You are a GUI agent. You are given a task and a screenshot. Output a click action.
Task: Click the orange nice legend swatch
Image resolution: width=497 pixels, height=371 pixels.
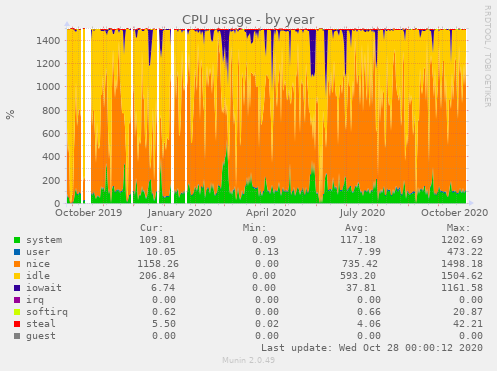(x=17, y=264)
